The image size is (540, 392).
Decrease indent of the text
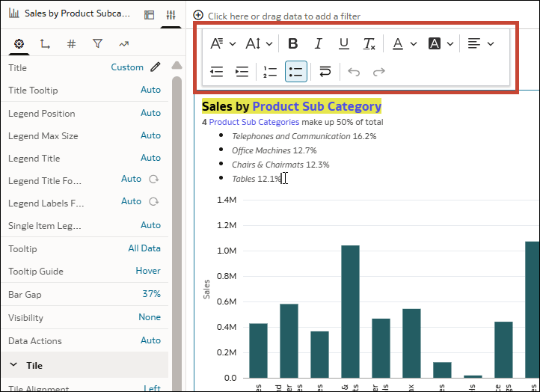point(216,72)
